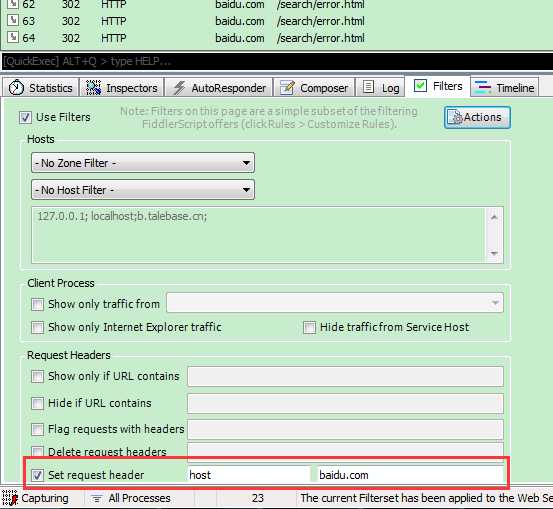Click baidu.com host of session 64

[x=239, y=38]
